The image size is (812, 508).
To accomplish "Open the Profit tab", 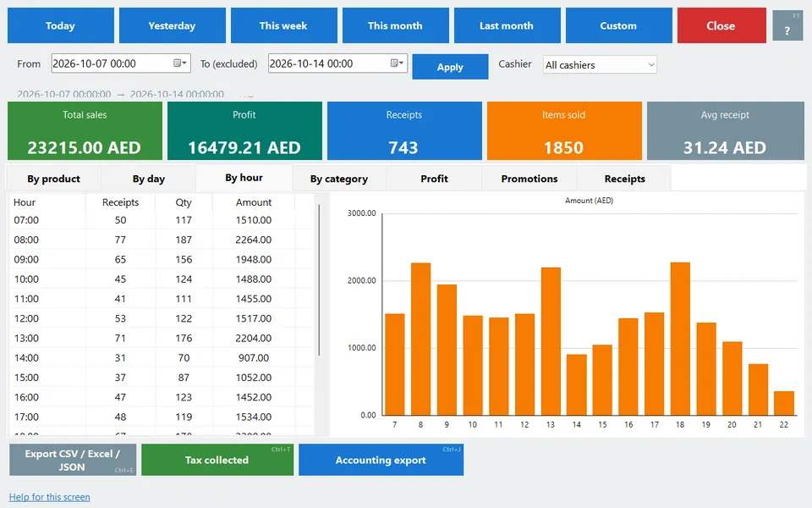I will pyautogui.click(x=434, y=179).
